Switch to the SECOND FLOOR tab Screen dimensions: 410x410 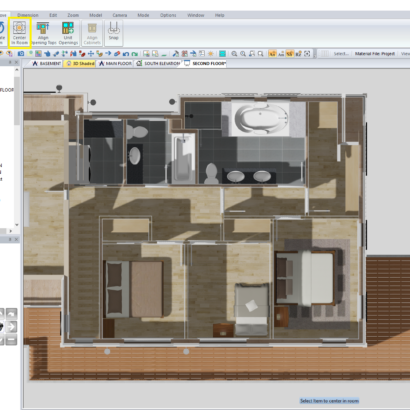(x=205, y=63)
